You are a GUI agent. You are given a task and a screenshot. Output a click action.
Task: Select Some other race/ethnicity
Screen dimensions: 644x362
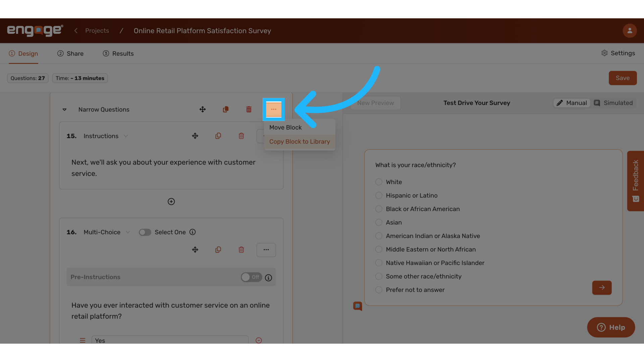(x=379, y=276)
